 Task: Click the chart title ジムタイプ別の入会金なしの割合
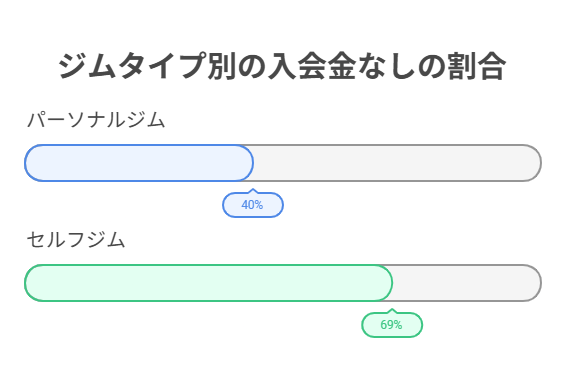pyautogui.click(x=282, y=66)
